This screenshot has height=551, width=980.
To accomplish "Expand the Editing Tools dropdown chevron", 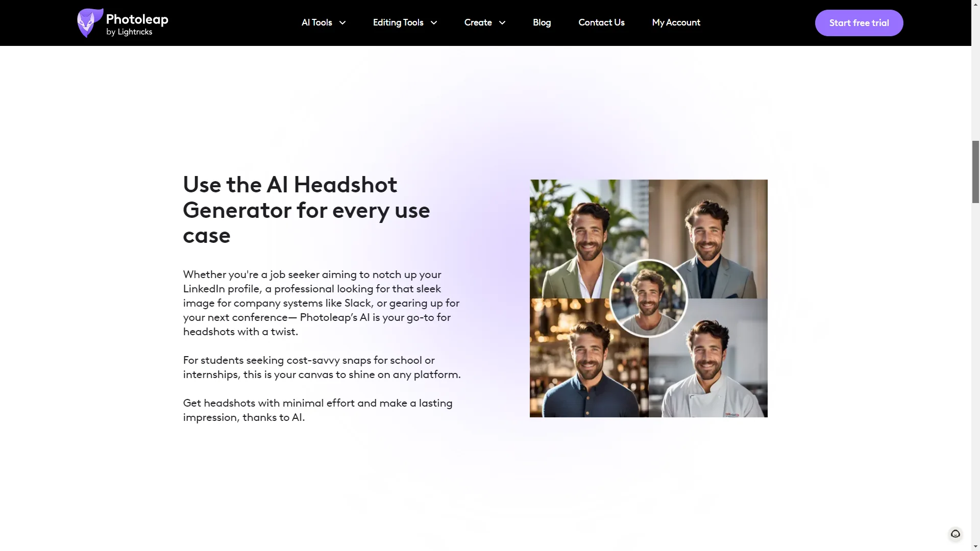I will pos(434,23).
